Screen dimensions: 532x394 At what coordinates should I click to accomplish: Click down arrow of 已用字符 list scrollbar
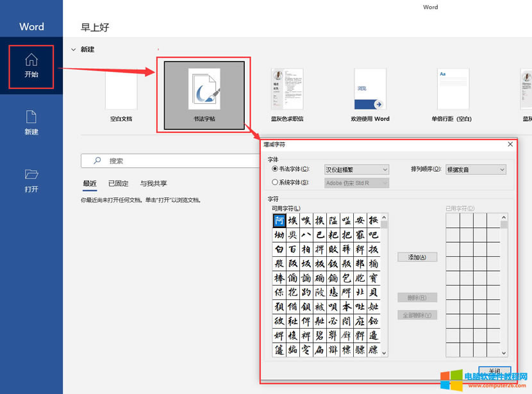(x=504, y=353)
